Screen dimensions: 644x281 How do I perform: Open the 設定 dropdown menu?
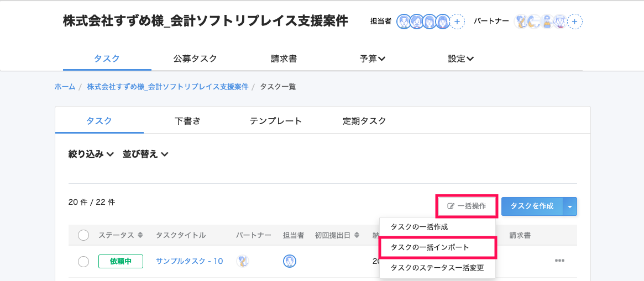click(x=461, y=59)
